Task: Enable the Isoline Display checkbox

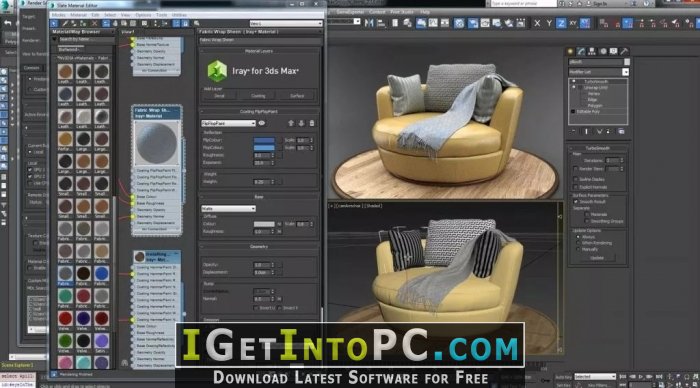Action: pyautogui.click(x=576, y=179)
